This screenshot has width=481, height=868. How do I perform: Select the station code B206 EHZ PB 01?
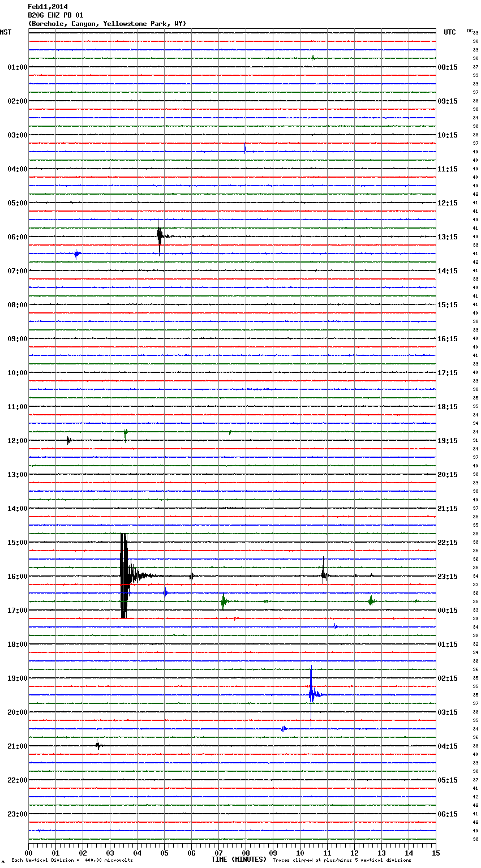pos(55,15)
